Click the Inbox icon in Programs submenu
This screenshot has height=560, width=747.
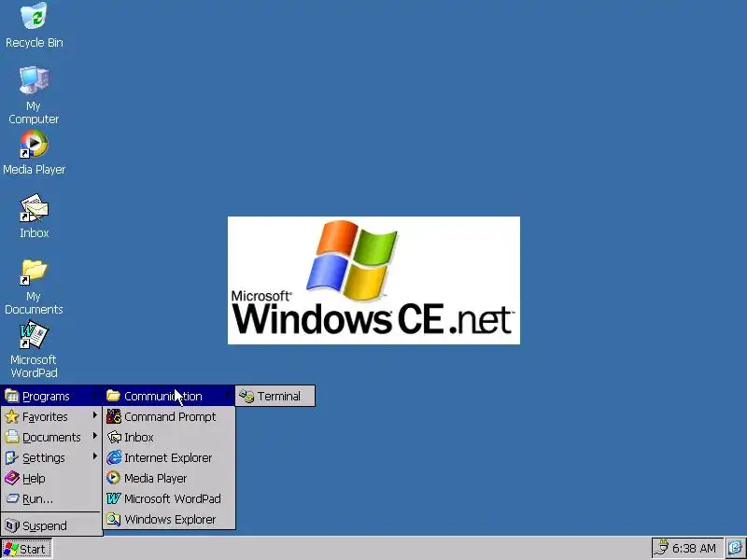tap(113, 437)
